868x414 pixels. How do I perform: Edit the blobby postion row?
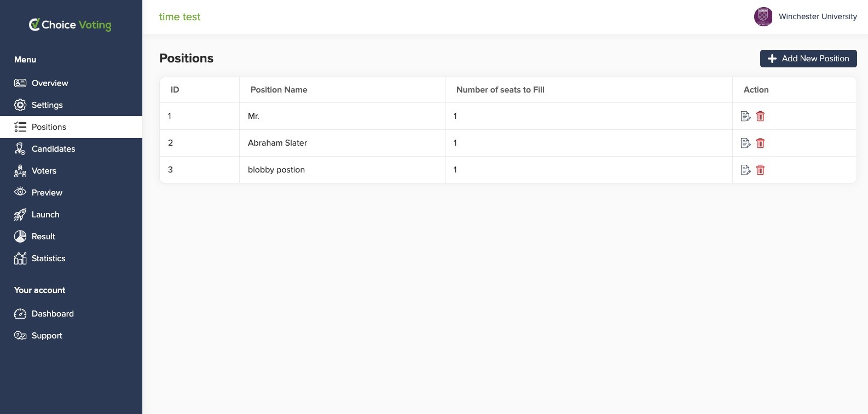745,170
